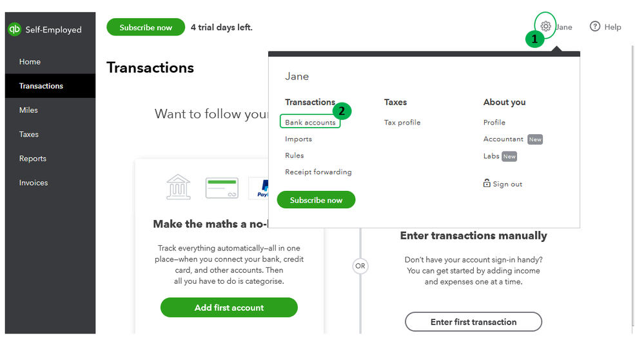Open the Transactions sidebar item
This screenshot has height=358, width=644.
click(x=41, y=86)
